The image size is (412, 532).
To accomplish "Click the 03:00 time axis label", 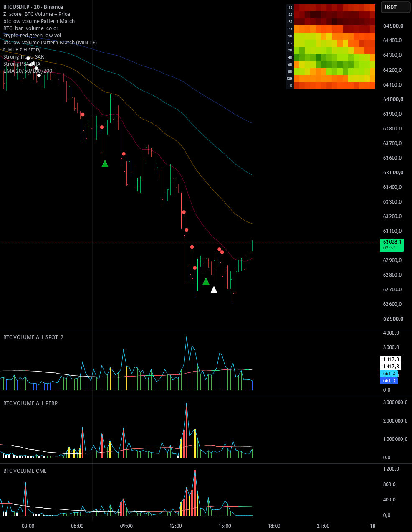I will (x=28, y=526).
